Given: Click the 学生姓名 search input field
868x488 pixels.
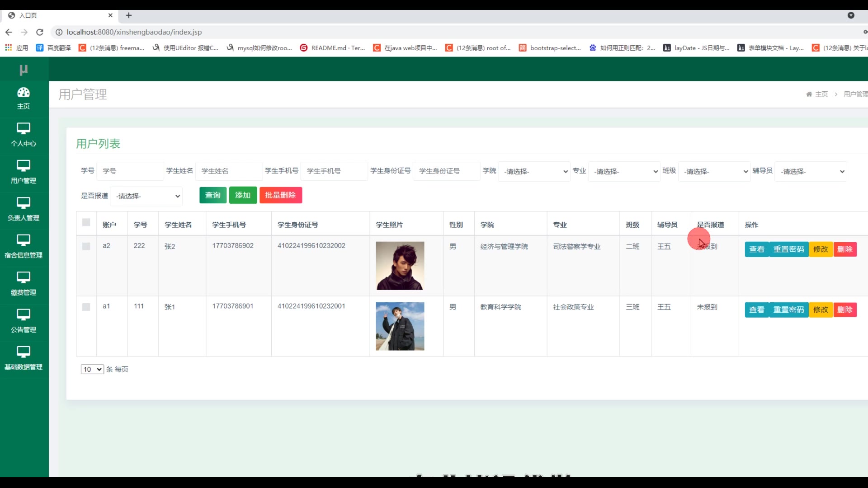Looking at the screenshot, I should [229, 171].
